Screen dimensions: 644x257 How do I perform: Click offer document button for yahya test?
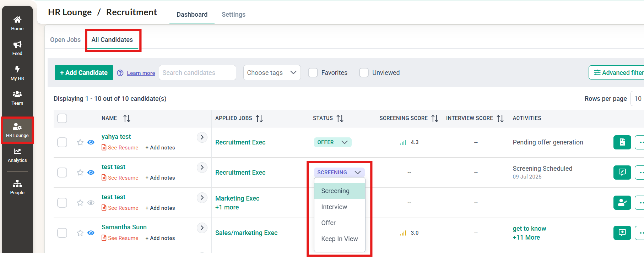622,142
